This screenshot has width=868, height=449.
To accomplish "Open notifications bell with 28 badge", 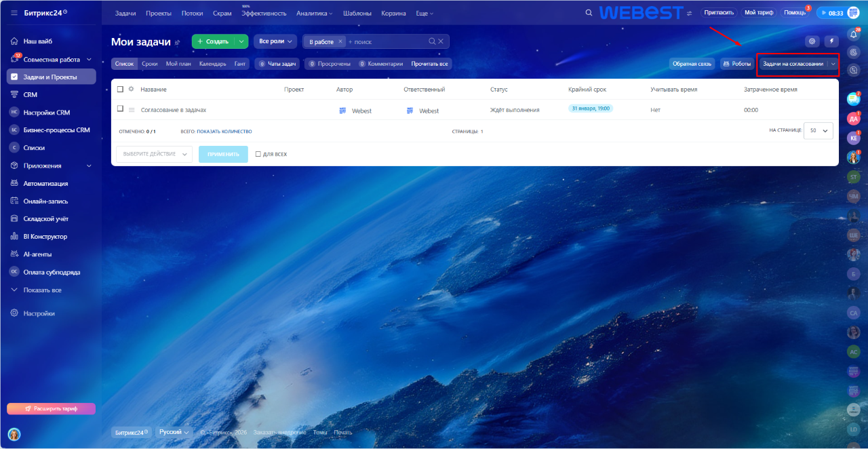I will click(x=854, y=34).
